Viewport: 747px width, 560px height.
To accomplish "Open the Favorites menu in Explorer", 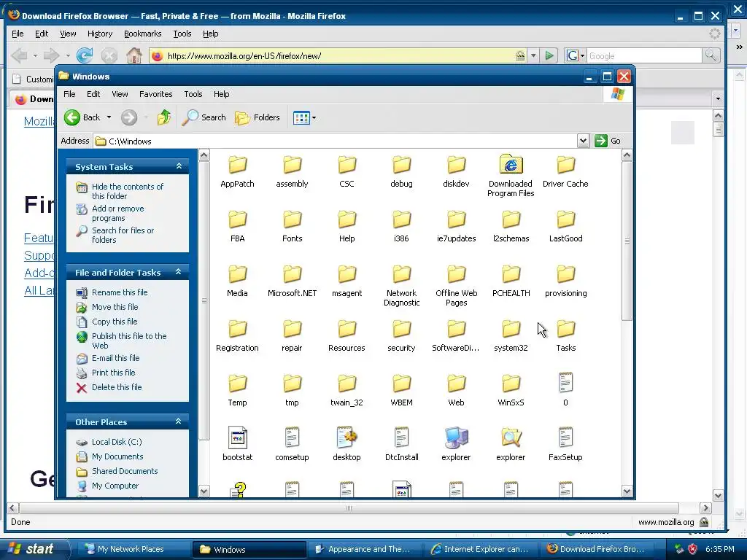I will point(156,94).
